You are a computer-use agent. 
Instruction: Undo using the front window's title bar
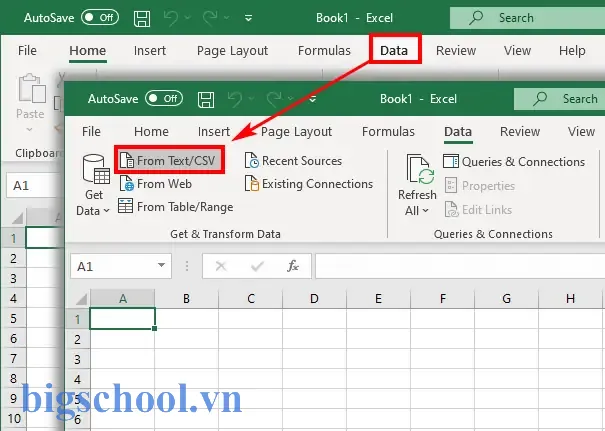coord(235,99)
